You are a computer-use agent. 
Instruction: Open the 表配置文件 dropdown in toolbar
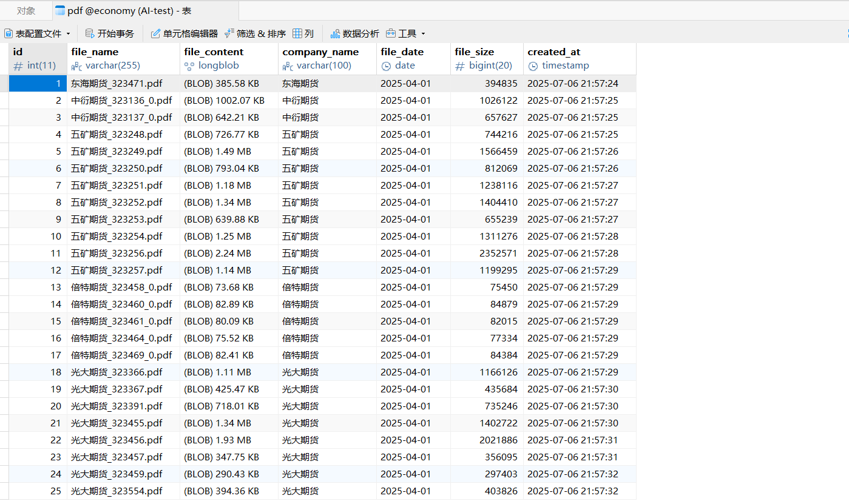click(37, 33)
